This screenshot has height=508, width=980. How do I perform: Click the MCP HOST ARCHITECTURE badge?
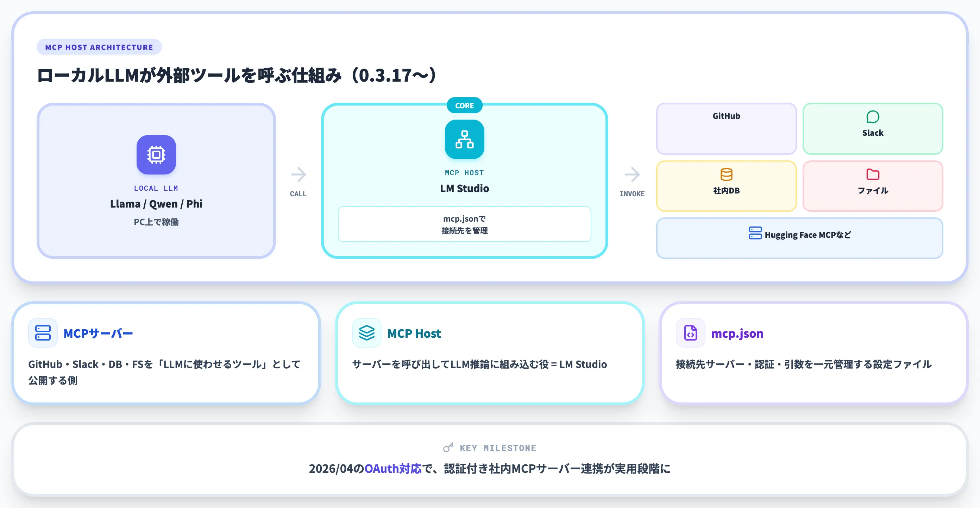(99, 47)
